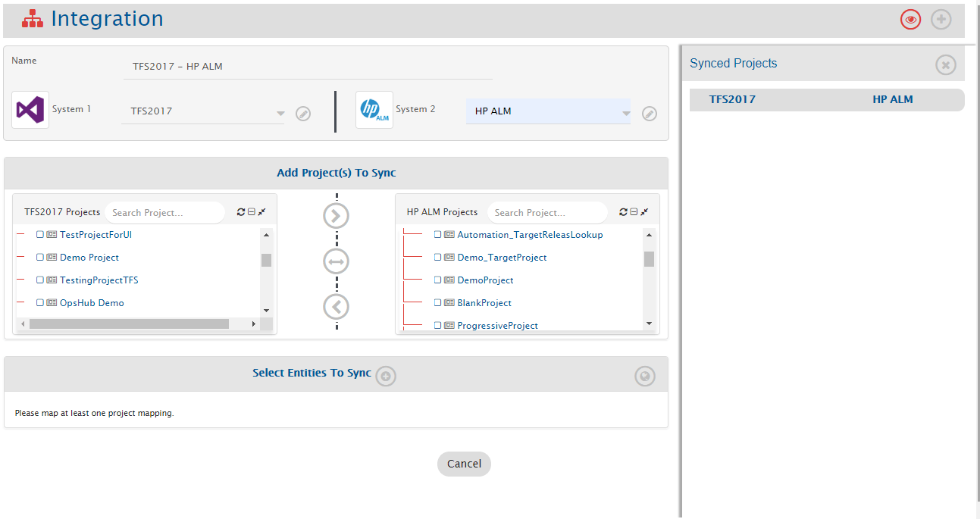Close the Synced Projects panel
The width and height of the screenshot is (980, 519).
coord(945,64)
